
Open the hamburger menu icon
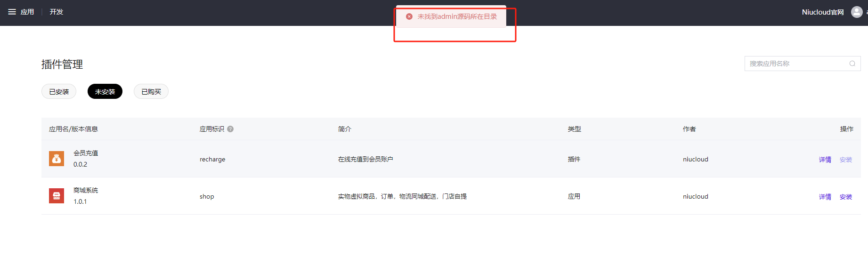pyautogui.click(x=12, y=12)
